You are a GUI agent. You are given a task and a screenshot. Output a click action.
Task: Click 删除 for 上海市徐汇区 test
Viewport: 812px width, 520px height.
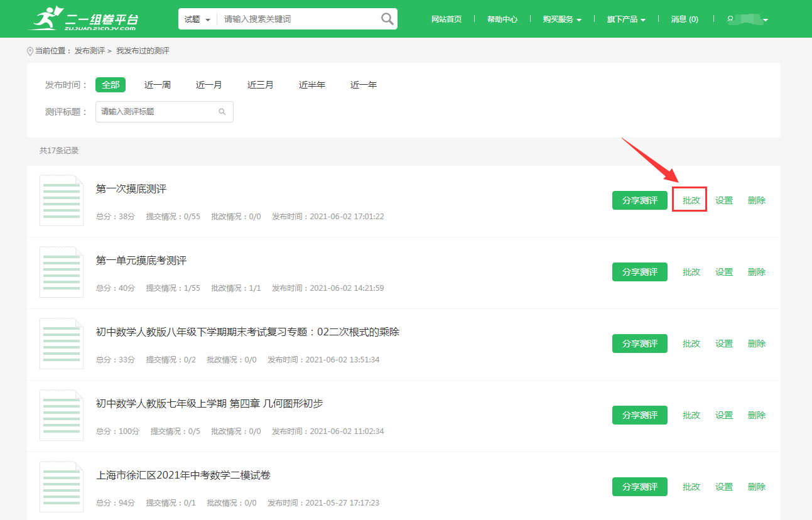click(757, 487)
